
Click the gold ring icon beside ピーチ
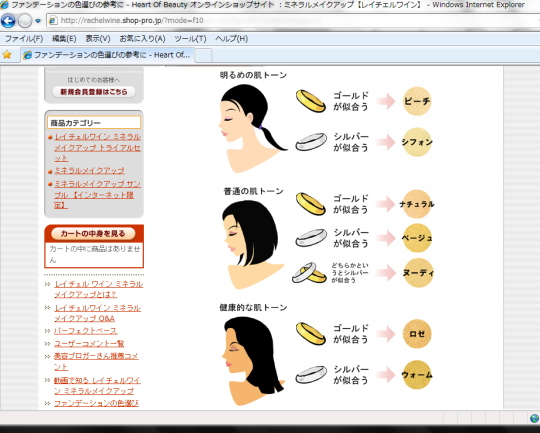pos(311,101)
